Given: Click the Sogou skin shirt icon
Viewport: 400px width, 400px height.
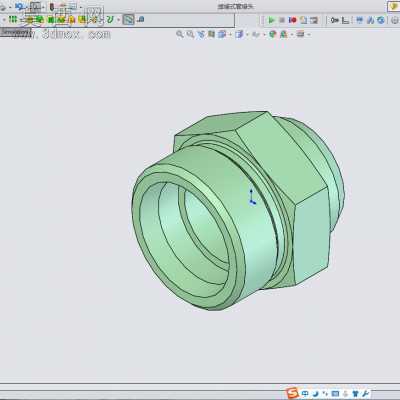Looking at the screenshot, I should tap(356, 393).
